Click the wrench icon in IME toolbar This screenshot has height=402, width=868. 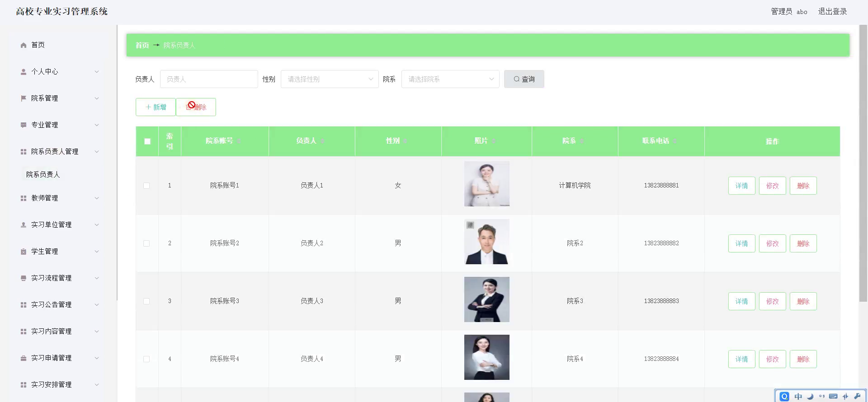pos(857,396)
